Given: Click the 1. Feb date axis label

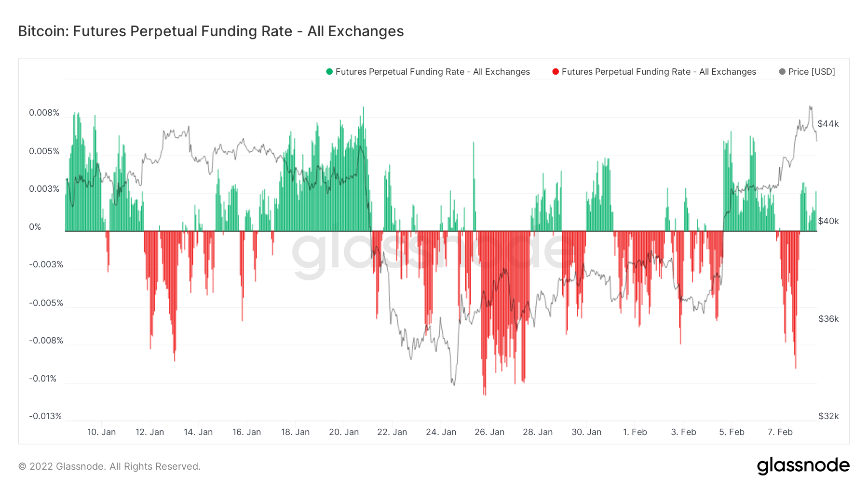Looking at the screenshot, I should pos(635,432).
